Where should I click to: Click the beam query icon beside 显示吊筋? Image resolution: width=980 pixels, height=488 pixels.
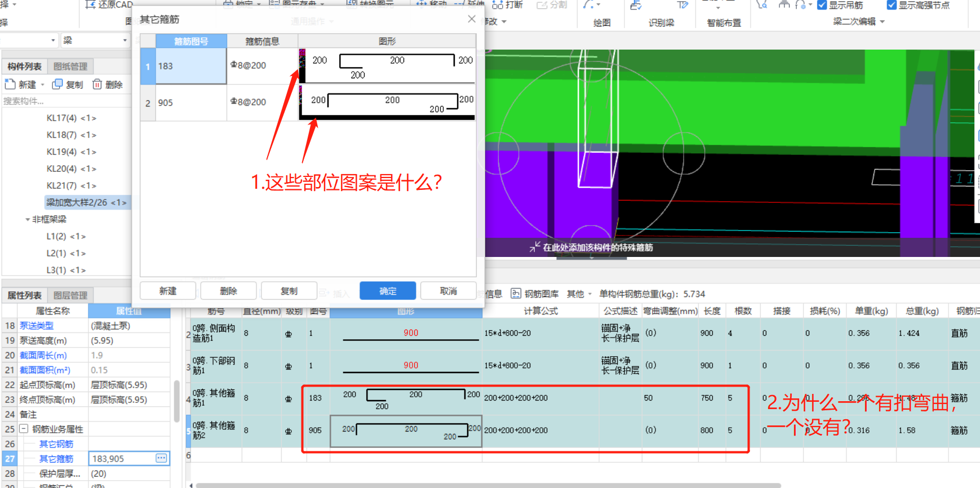(x=762, y=5)
